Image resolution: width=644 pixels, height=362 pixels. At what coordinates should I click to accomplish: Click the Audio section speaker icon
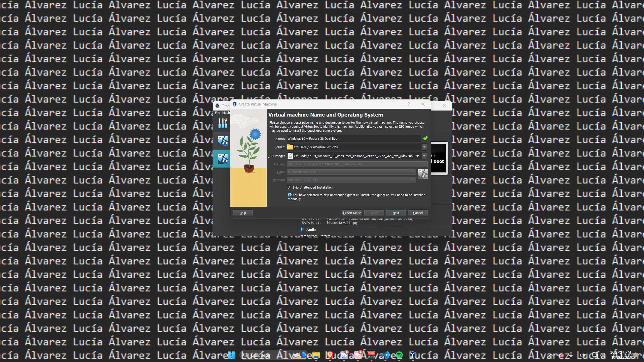302,229
